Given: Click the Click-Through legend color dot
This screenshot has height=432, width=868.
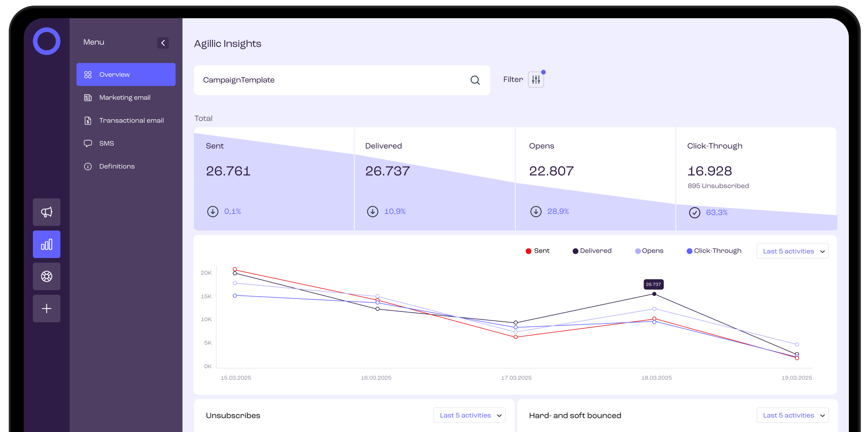Looking at the screenshot, I should coord(689,251).
